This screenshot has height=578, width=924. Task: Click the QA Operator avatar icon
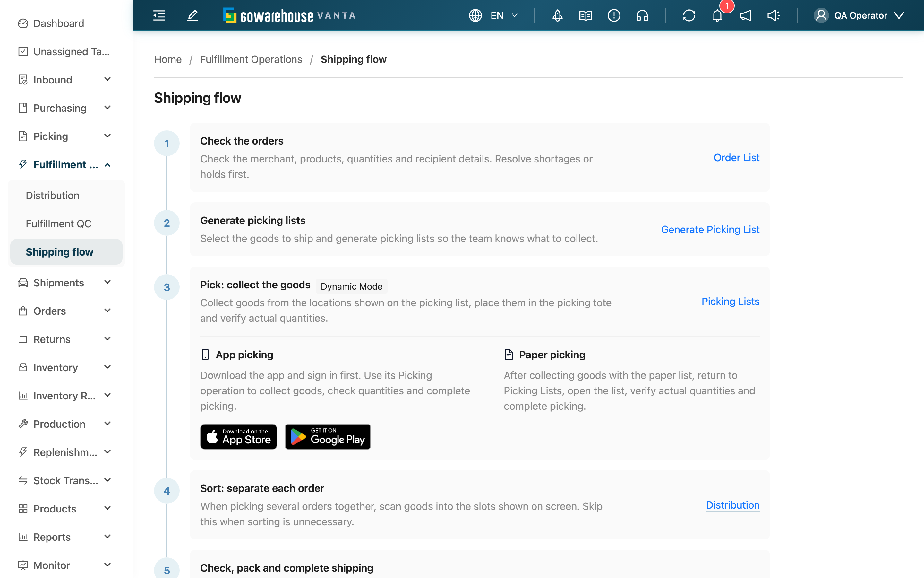pos(821,16)
